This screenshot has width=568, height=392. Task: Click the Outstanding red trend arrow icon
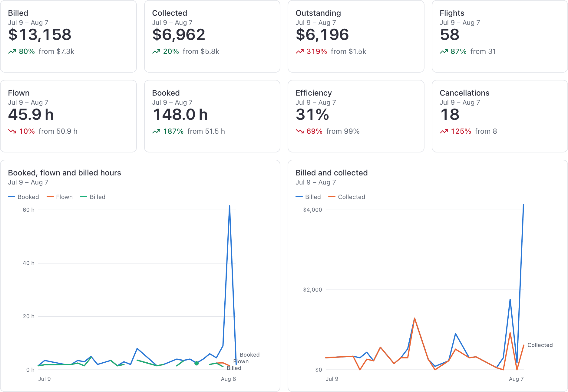tap(300, 51)
